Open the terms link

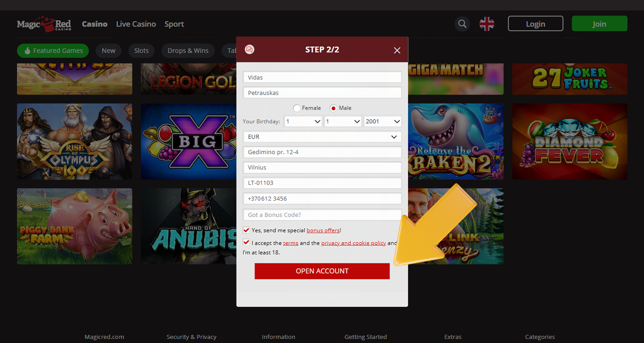click(x=291, y=243)
